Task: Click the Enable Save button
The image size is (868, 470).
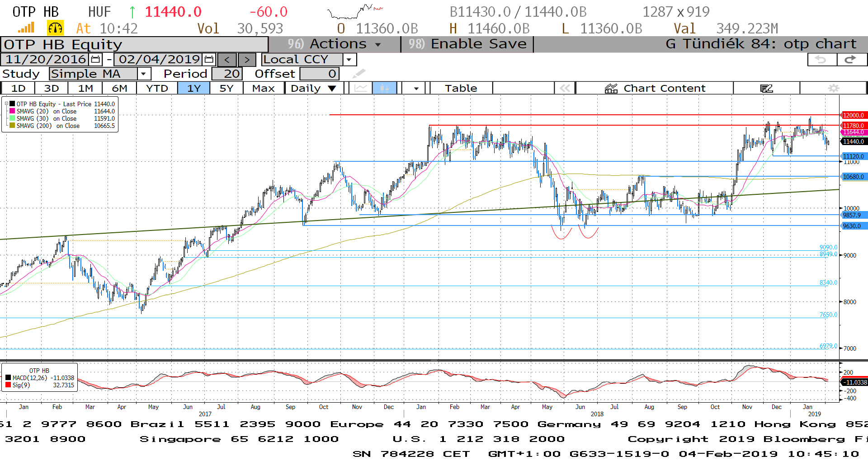Action: tap(467, 44)
